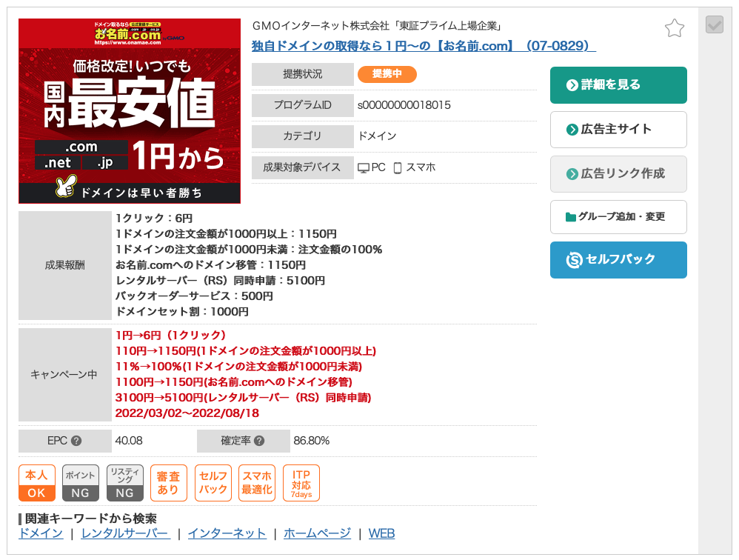Click the 確定率 value 86.80%
The height and width of the screenshot is (560, 739).
coord(311,441)
